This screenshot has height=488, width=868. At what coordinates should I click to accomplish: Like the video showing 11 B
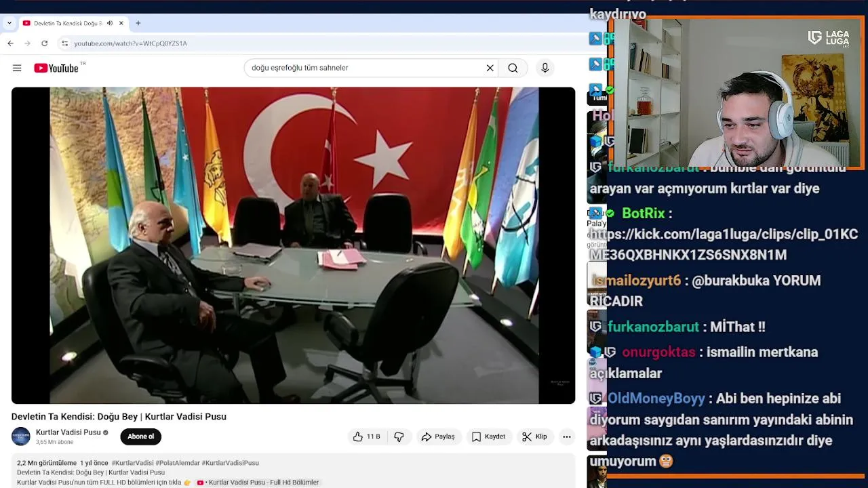(x=366, y=436)
